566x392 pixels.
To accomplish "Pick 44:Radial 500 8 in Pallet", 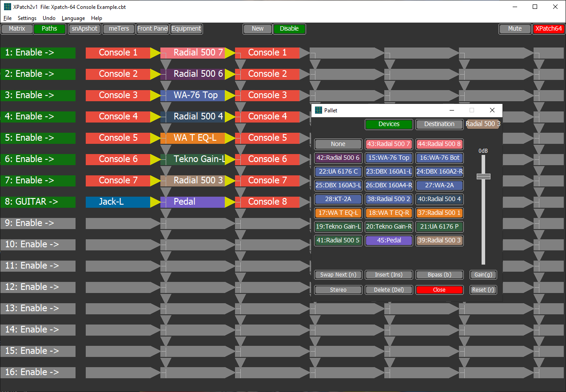I will [439, 144].
